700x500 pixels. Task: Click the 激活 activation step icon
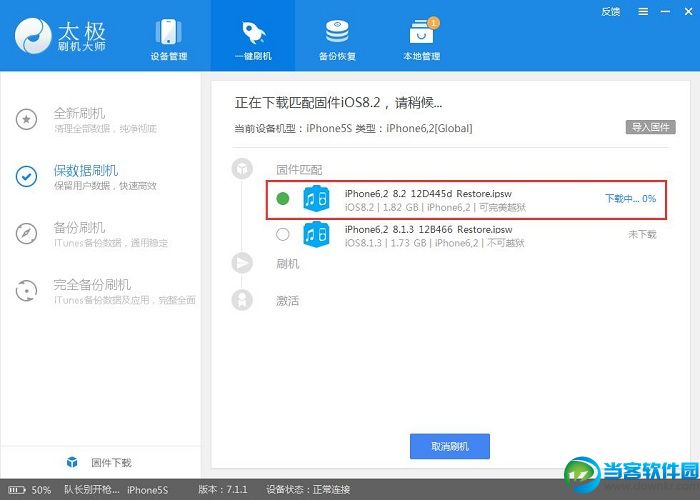tap(242, 300)
